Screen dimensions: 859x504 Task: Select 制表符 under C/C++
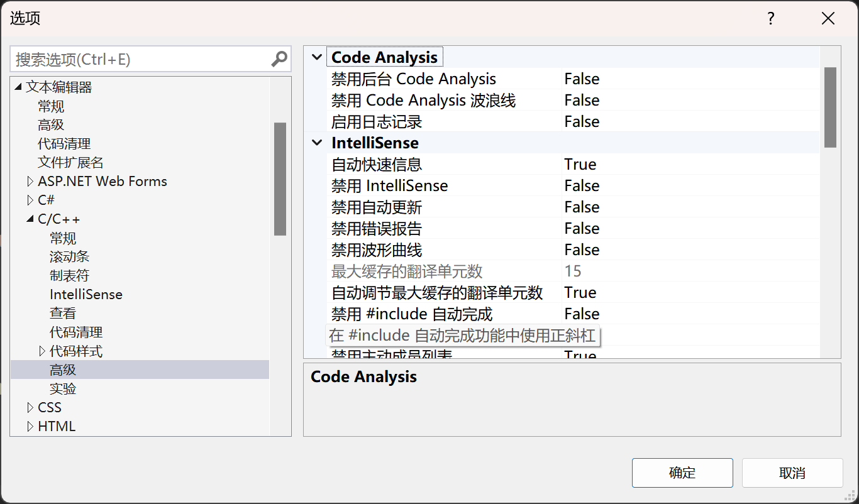point(69,276)
